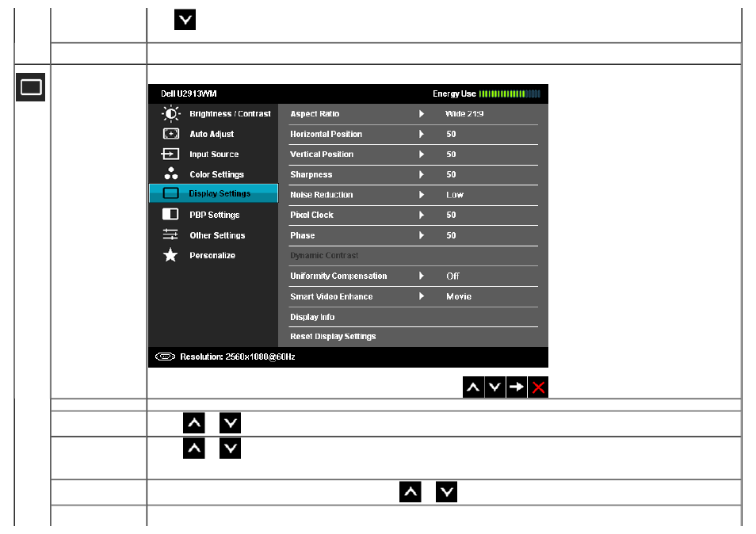
Task: Click the Other Settings sliders icon
Action: [170, 235]
